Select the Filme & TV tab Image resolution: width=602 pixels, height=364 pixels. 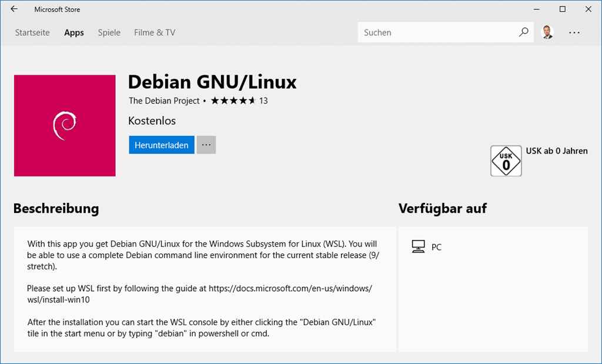coord(155,32)
